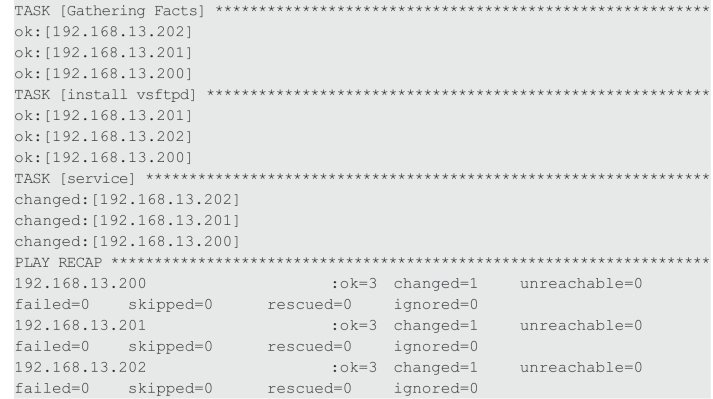Click the PLAY RECAP header line

coord(362,263)
